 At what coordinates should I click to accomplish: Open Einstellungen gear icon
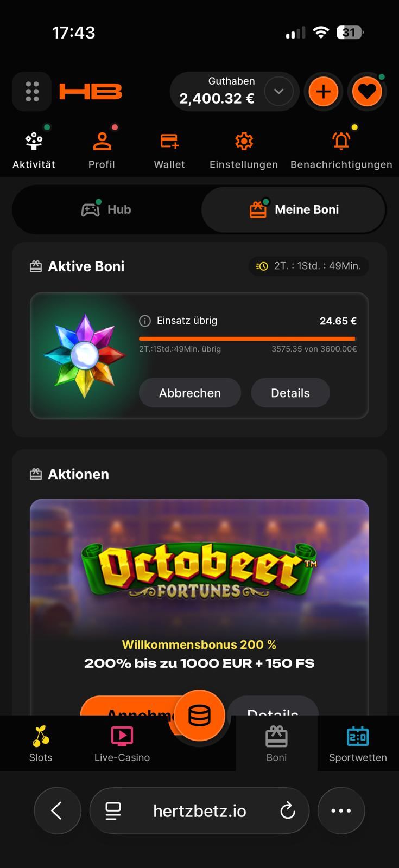(x=244, y=150)
